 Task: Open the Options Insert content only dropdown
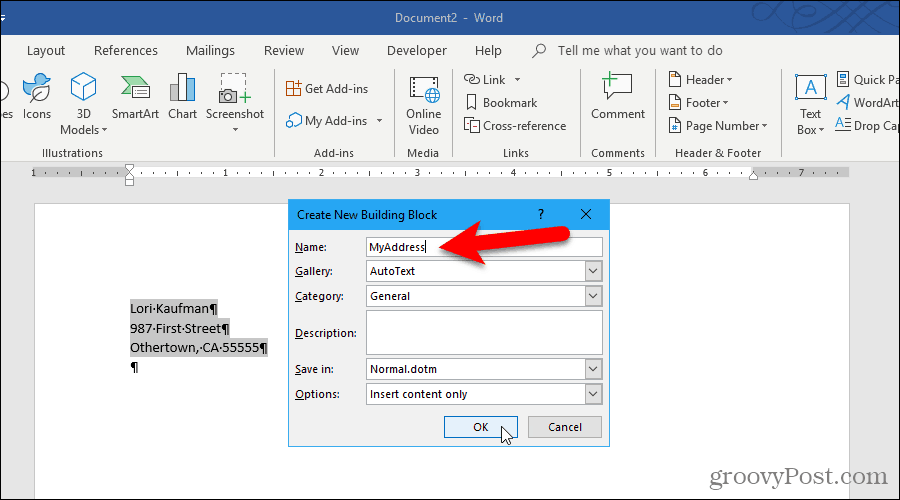(x=593, y=394)
